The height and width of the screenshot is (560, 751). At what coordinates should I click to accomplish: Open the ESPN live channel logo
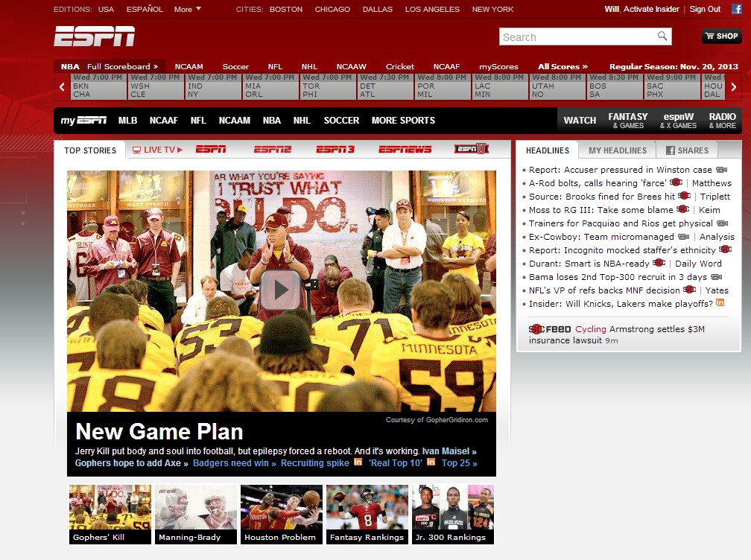211,150
